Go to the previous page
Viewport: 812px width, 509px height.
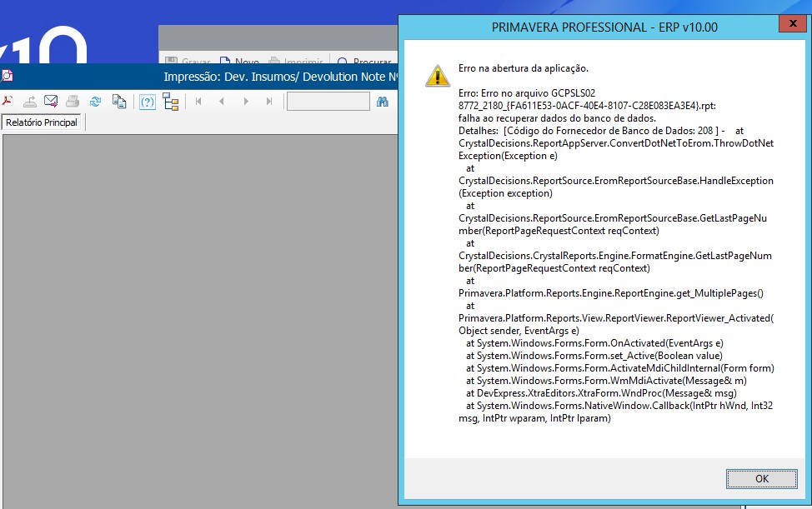(x=222, y=102)
